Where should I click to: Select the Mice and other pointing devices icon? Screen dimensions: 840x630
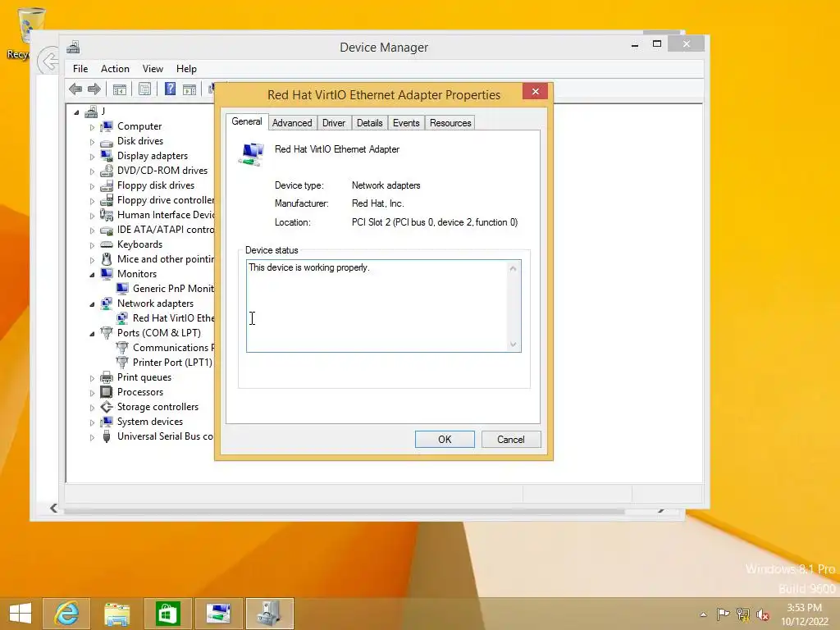click(x=107, y=259)
